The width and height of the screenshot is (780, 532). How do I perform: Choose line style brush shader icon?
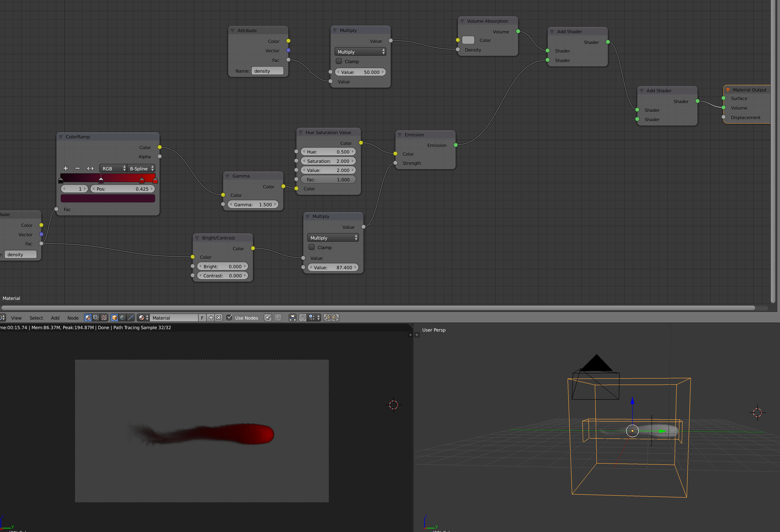point(130,318)
